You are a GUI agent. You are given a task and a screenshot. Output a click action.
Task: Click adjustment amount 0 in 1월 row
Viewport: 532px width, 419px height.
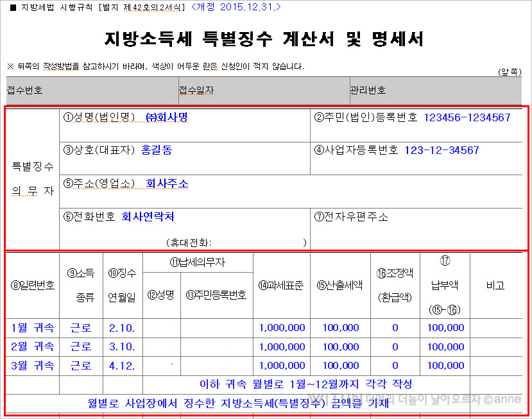395,328
